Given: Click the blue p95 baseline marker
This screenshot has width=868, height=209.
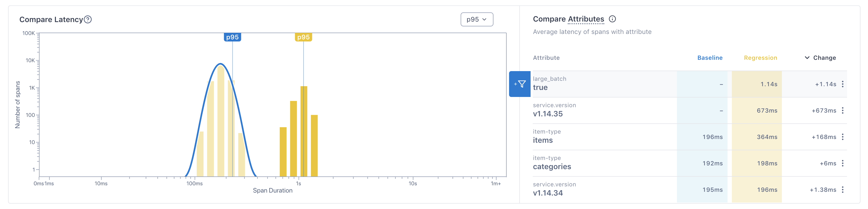Looking at the screenshot, I should point(232,37).
